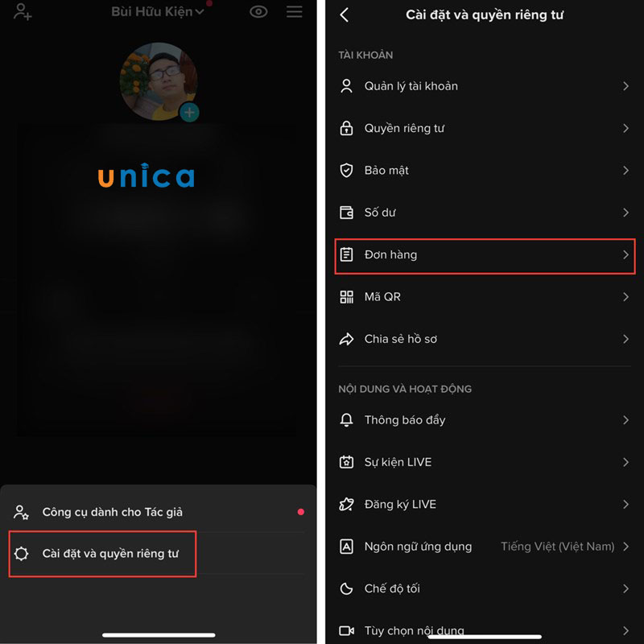Select Cài đặt và quyền riêng tư
Image resolution: width=644 pixels, height=644 pixels.
pyautogui.click(x=102, y=554)
